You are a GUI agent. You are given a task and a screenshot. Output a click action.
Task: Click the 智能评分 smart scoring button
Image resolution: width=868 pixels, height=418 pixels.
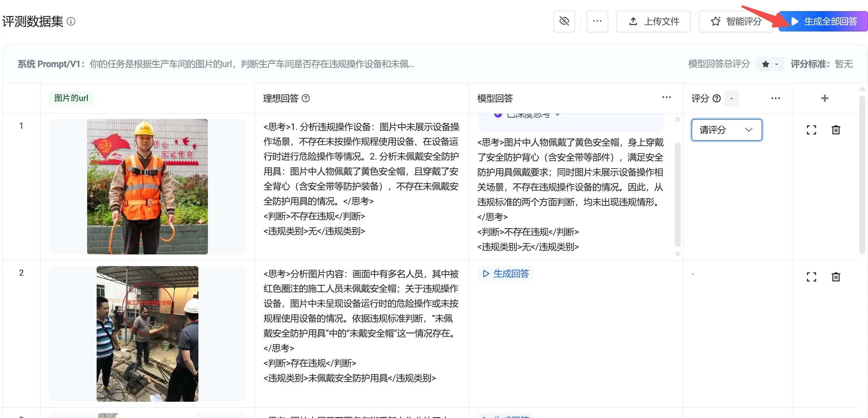pyautogui.click(x=736, y=21)
